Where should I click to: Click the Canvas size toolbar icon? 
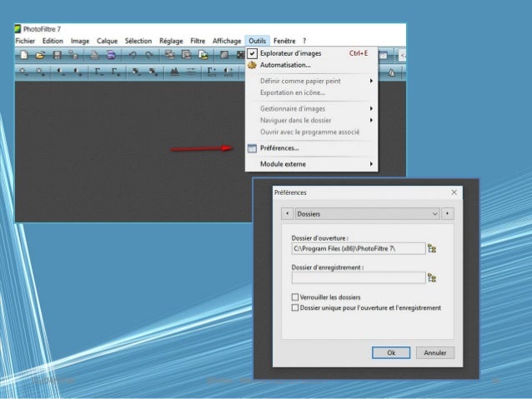pos(186,55)
